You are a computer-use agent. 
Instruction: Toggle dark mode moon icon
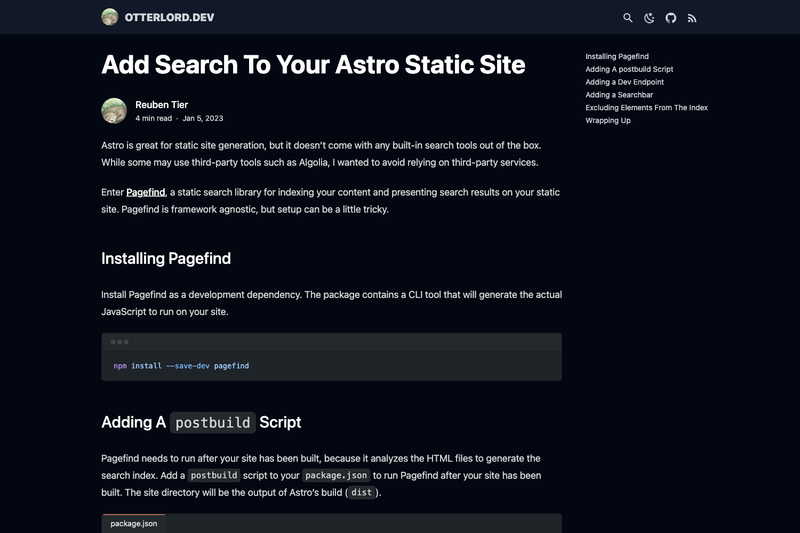point(649,18)
